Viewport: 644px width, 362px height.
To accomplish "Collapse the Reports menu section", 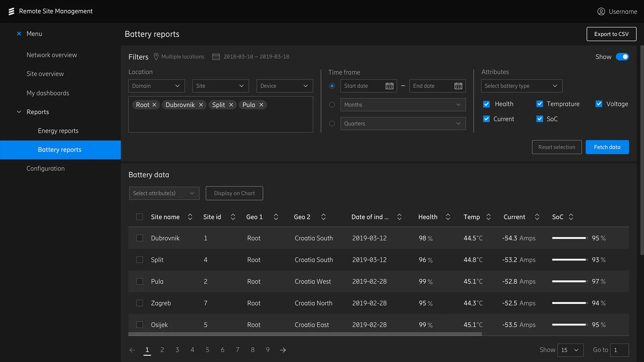I will pos(19,112).
